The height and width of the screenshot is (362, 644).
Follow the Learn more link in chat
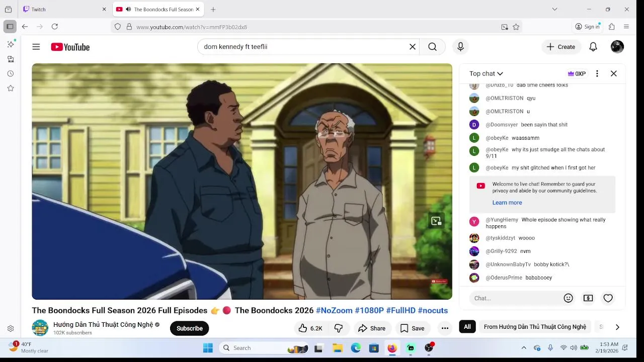[507, 203]
